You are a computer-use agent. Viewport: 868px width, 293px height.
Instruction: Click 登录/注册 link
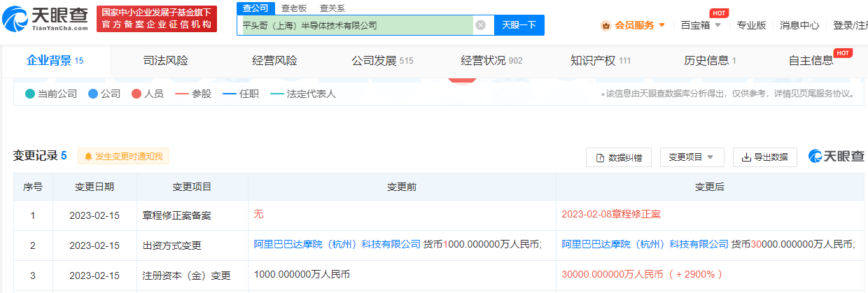pos(850,25)
